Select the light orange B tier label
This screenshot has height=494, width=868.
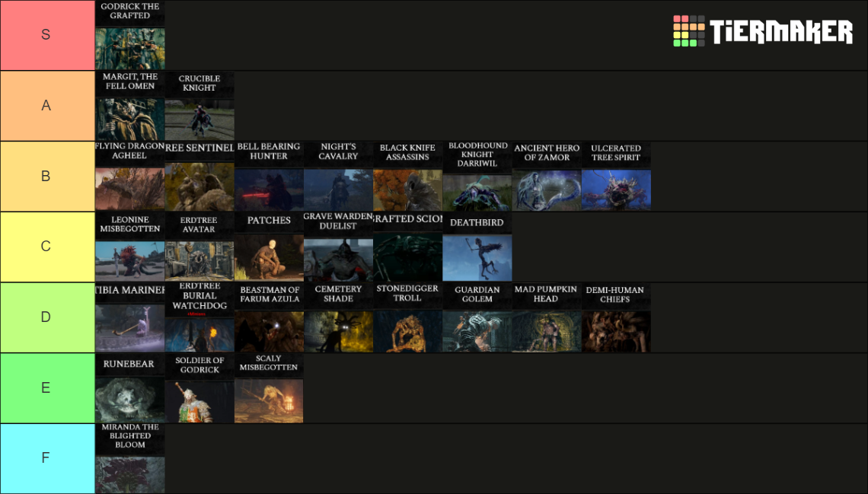(x=47, y=176)
